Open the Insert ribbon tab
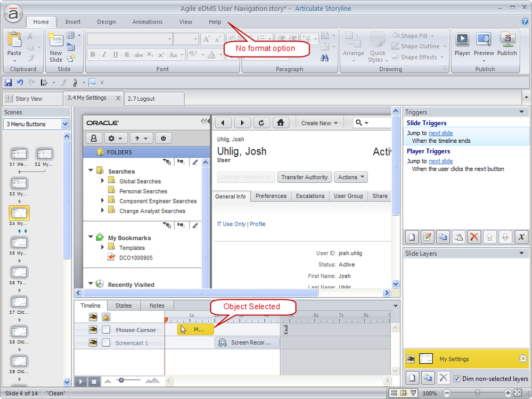The height and width of the screenshot is (399, 532). (x=73, y=22)
